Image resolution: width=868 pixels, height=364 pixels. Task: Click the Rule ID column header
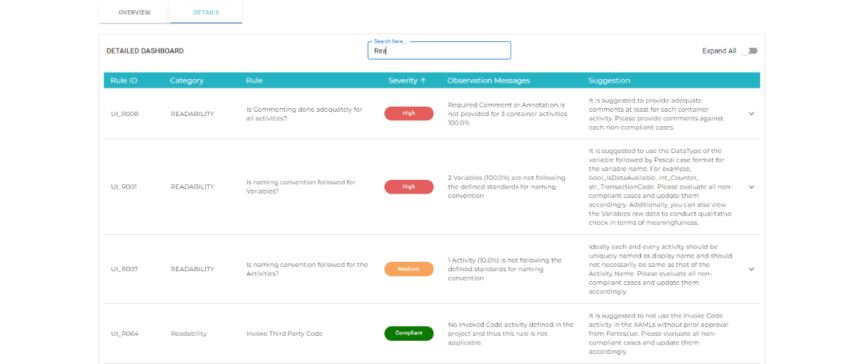[x=124, y=80]
